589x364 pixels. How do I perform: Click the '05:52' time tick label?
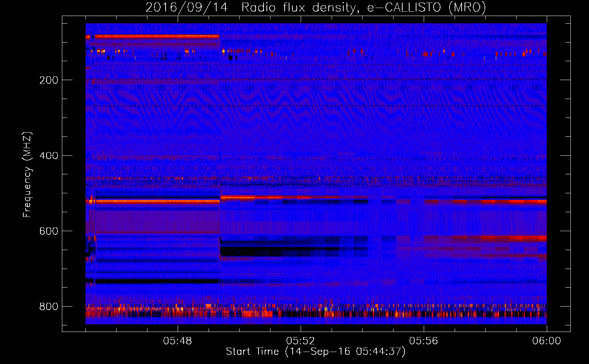300,341
